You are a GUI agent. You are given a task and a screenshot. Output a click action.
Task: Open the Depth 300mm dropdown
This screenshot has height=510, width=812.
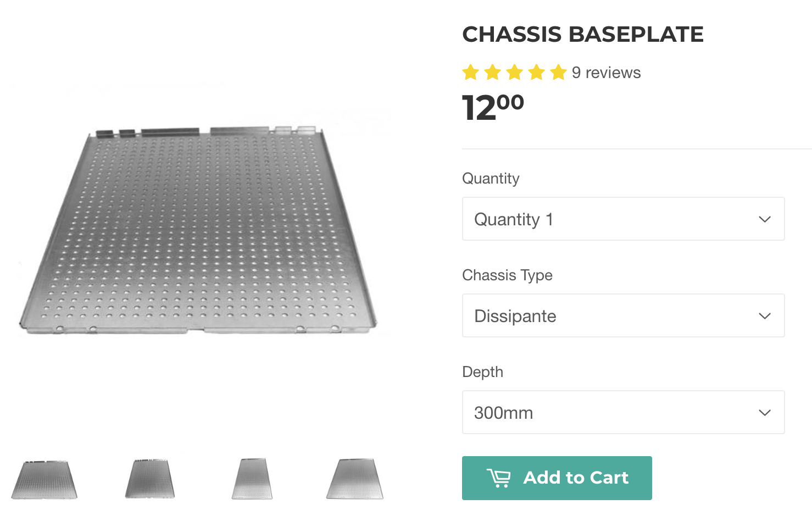click(623, 412)
